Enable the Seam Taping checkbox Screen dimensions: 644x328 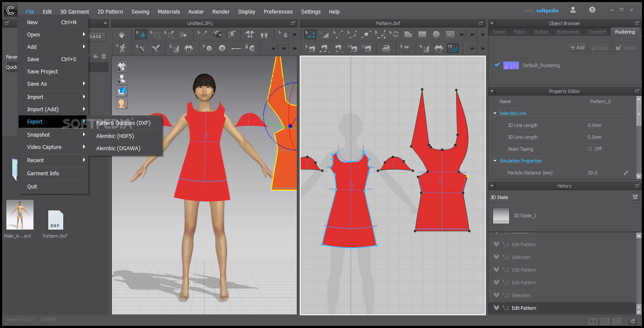(x=589, y=149)
